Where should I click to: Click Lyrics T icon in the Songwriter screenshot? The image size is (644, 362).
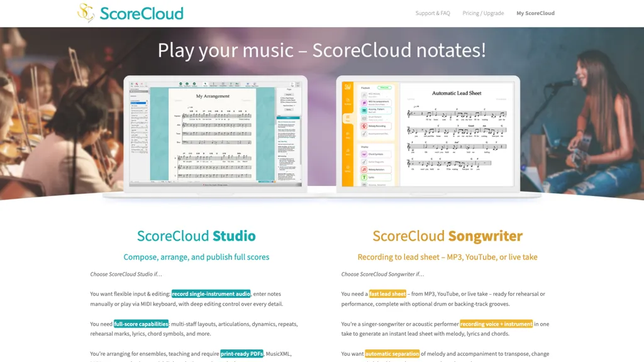[x=364, y=177]
